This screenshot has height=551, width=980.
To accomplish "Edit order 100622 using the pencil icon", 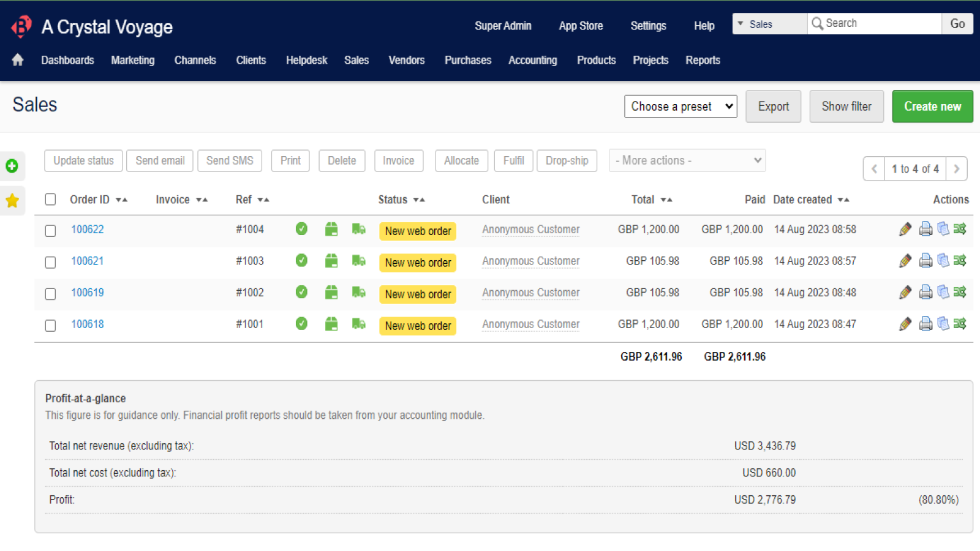I will click(906, 229).
